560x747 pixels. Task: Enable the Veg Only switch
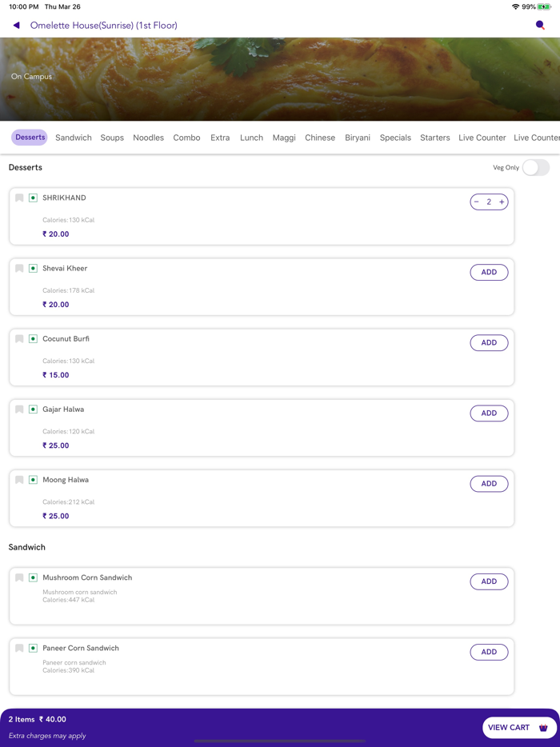pos(535,167)
